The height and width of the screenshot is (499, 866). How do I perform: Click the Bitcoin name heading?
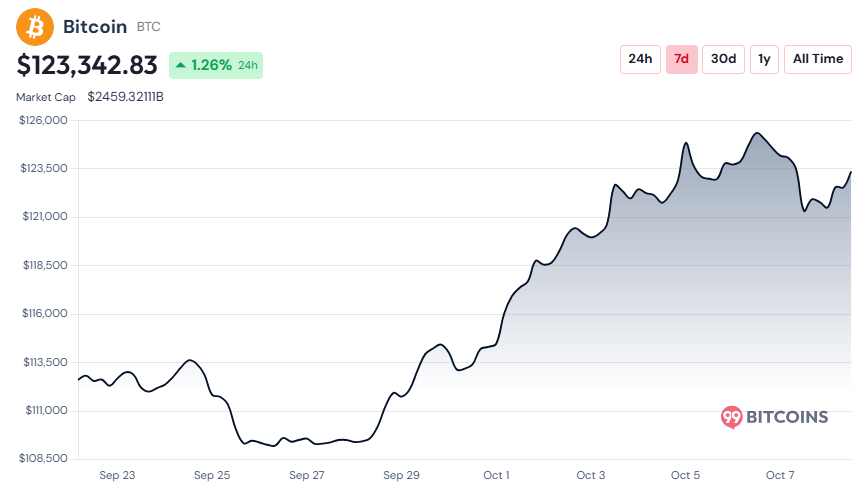95,27
